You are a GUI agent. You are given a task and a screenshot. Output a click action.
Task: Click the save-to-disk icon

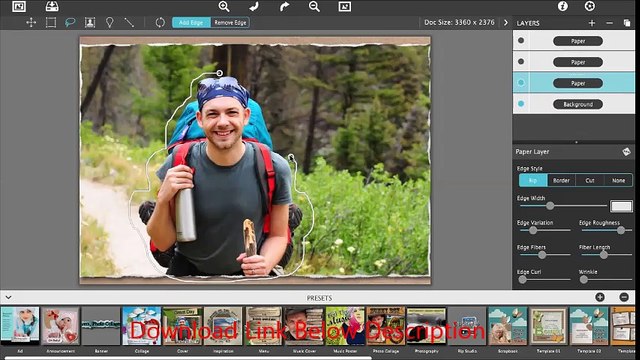click(52, 6)
